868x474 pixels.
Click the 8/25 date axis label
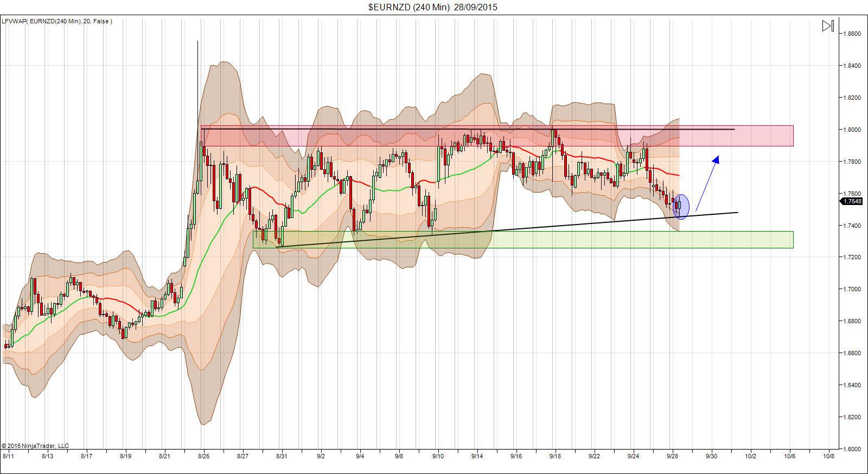(203, 456)
